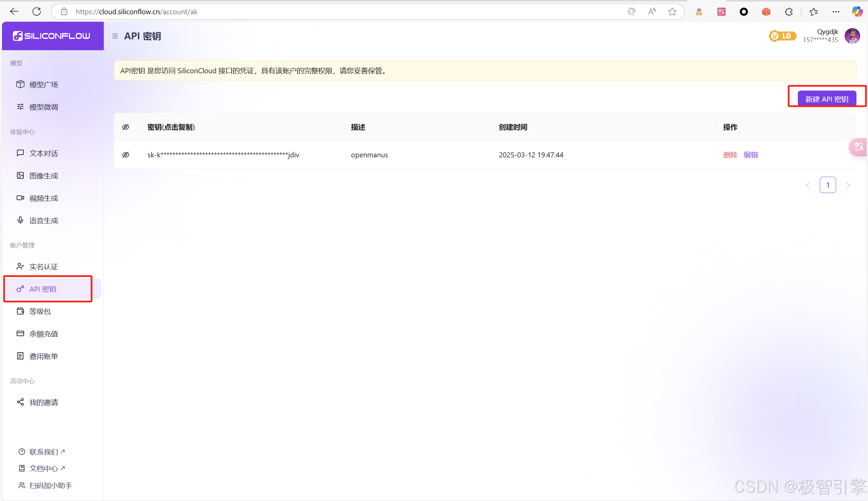Click 新建 API 密钥 button

pos(826,99)
